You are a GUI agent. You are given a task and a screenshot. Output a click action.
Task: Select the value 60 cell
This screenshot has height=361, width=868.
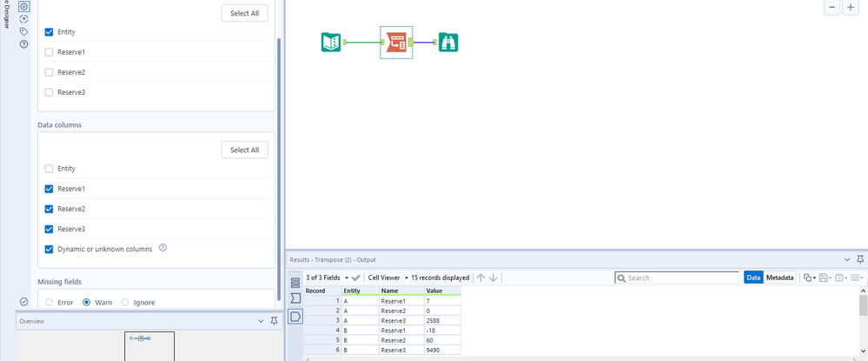(x=442, y=340)
